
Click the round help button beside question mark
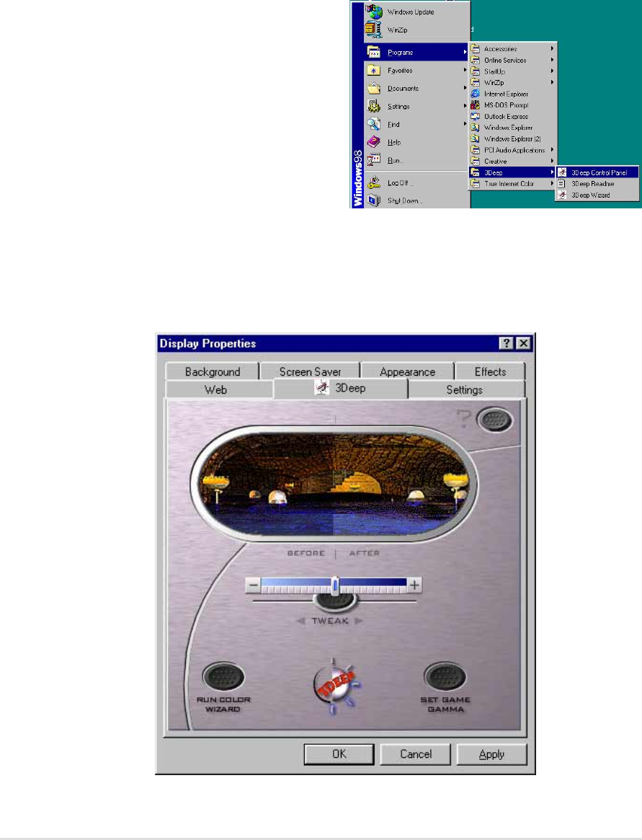[x=494, y=420]
